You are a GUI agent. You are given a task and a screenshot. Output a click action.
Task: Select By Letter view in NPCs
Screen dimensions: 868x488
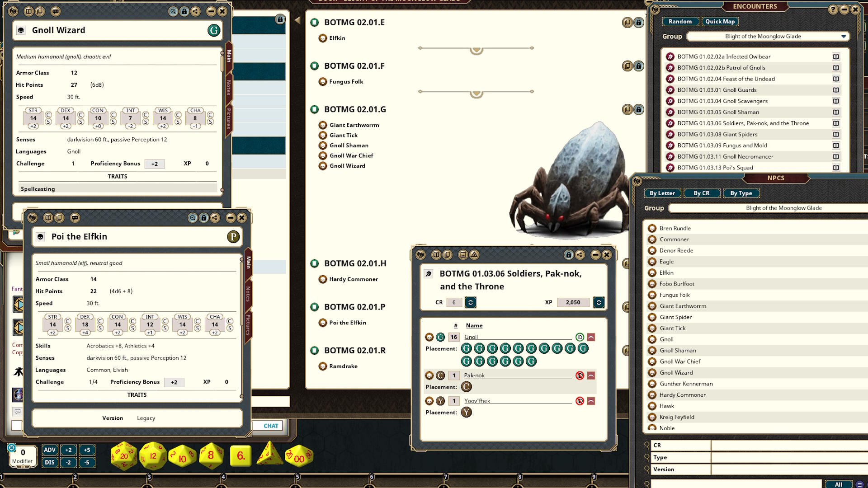click(x=662, y=193)
